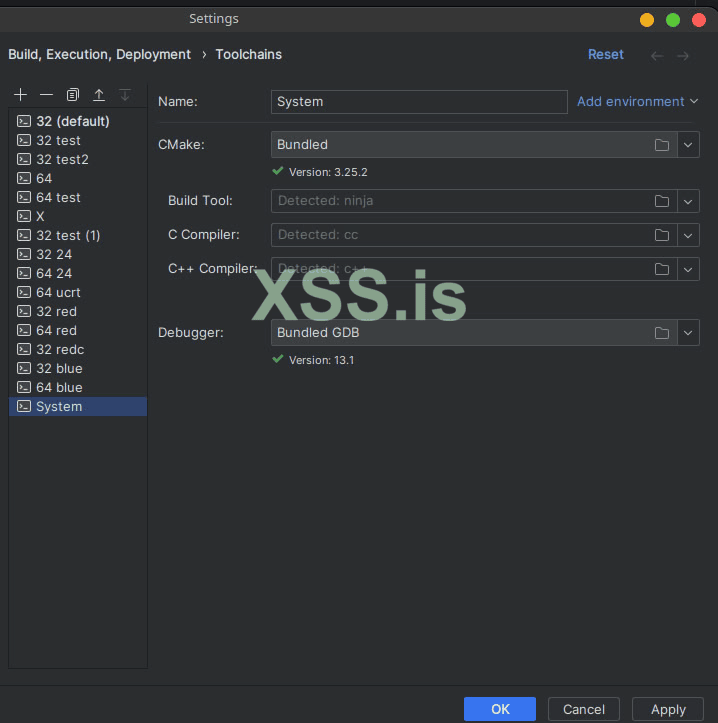
Task: Select 64 24 toolchain
Action: [78, 273]
